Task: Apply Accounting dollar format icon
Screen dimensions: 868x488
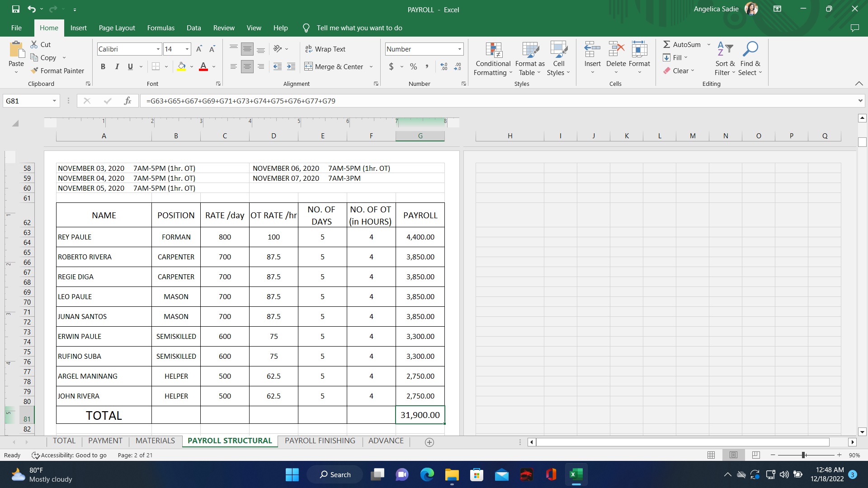Action: coord(391,66)
